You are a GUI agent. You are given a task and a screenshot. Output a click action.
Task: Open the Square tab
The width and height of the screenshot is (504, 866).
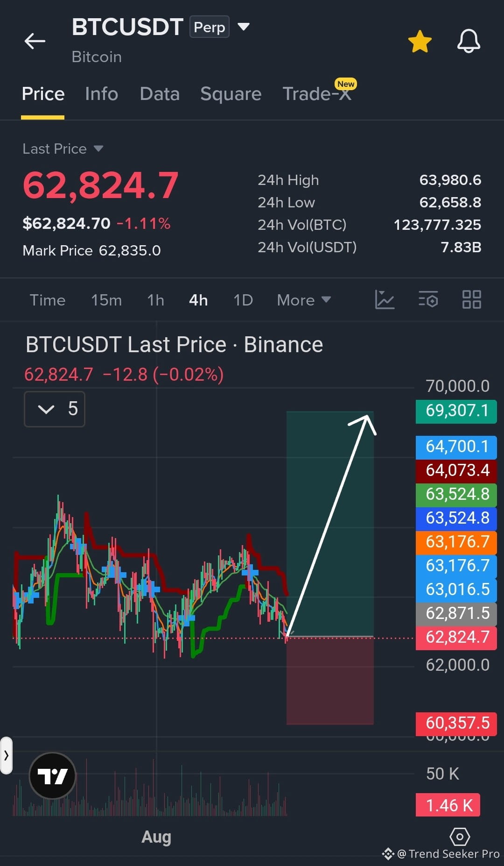click(x=231, y=94)
